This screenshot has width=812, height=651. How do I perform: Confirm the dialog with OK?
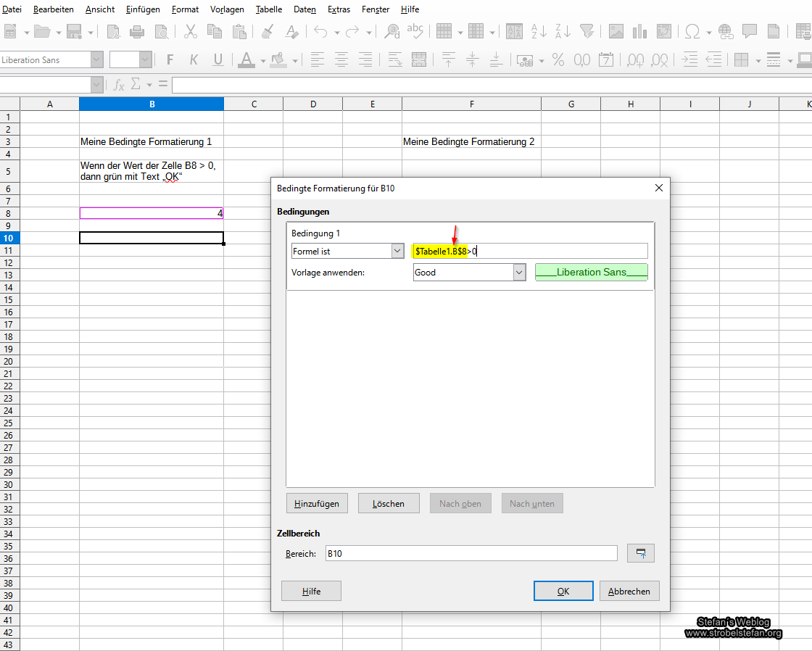[x=563, y=591]
